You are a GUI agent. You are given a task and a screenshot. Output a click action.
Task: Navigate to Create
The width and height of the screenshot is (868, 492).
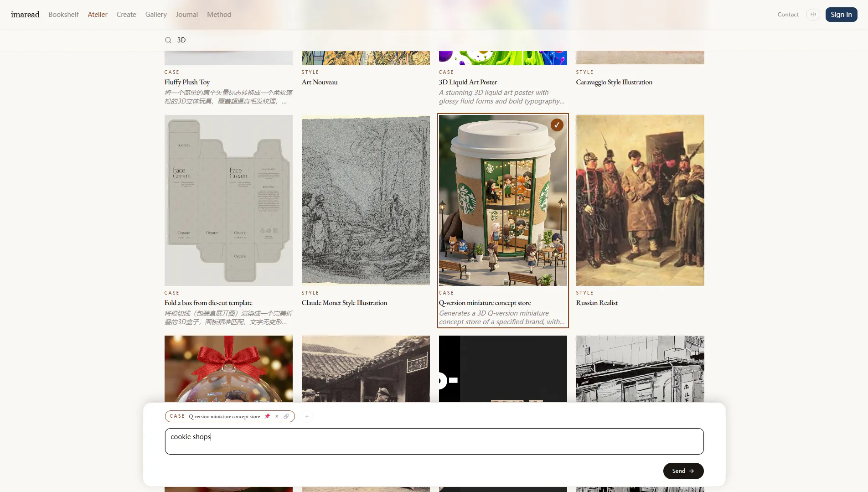(x=126, y=15)
